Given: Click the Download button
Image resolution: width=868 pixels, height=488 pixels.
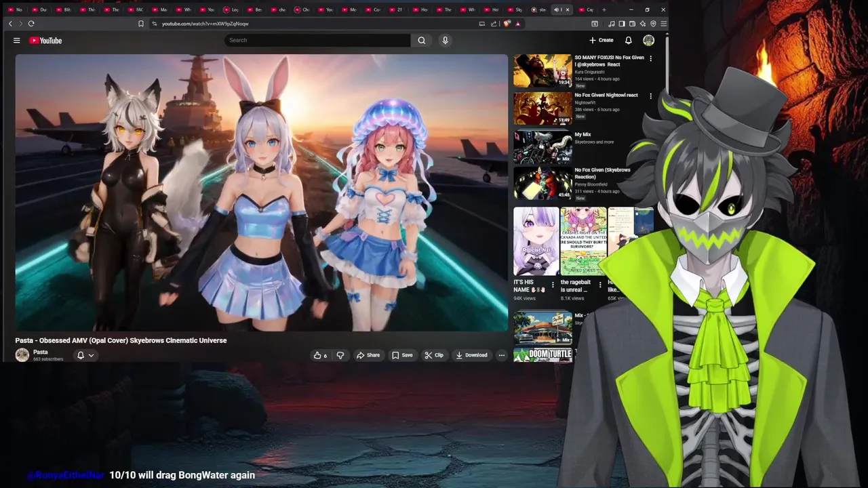Looking at the screenshot, I should click(x=471, y=355).
